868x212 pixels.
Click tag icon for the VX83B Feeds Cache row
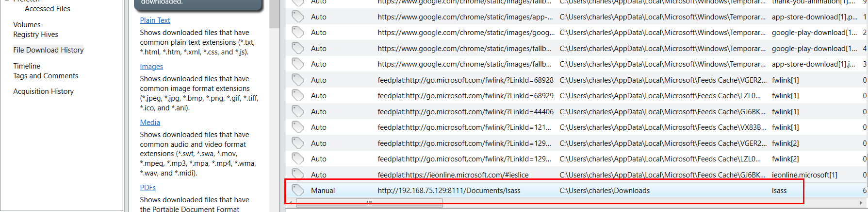[x=298, y=127]
